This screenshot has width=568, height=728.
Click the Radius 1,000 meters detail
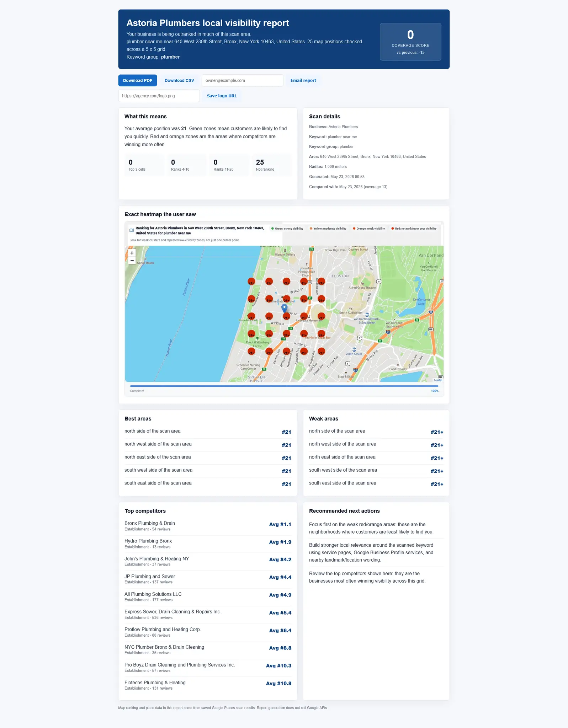point(328,167)
